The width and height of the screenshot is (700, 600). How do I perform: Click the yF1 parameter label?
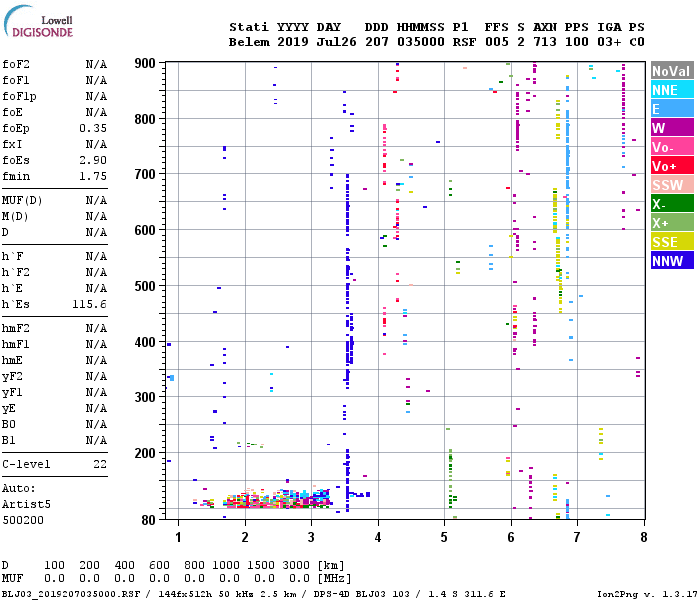coord(12,392)
